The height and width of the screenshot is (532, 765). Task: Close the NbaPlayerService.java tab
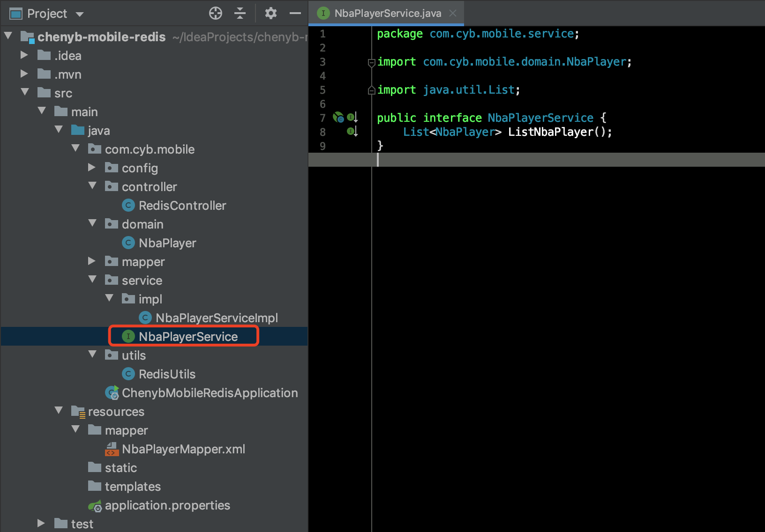(x=453, y=13)
